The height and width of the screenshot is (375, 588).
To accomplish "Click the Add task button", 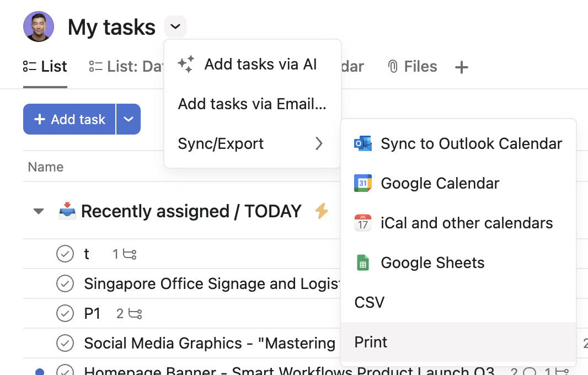I will (69, 119).
